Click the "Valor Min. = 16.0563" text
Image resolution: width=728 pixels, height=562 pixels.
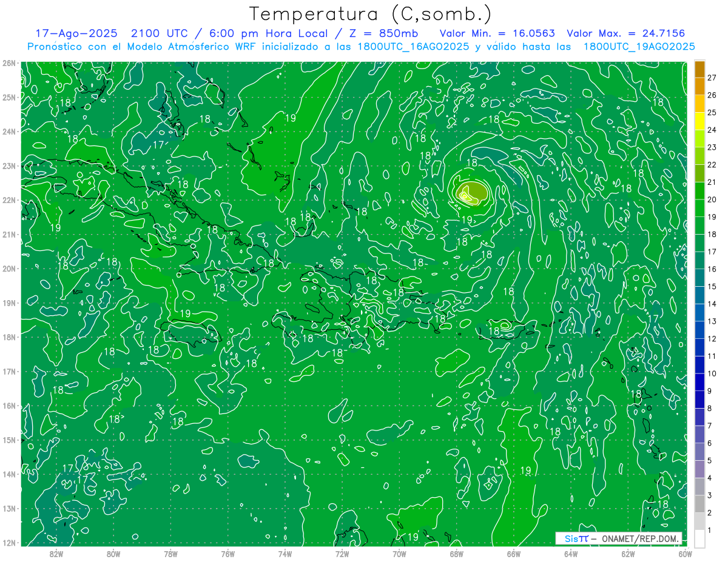point(497,33)
